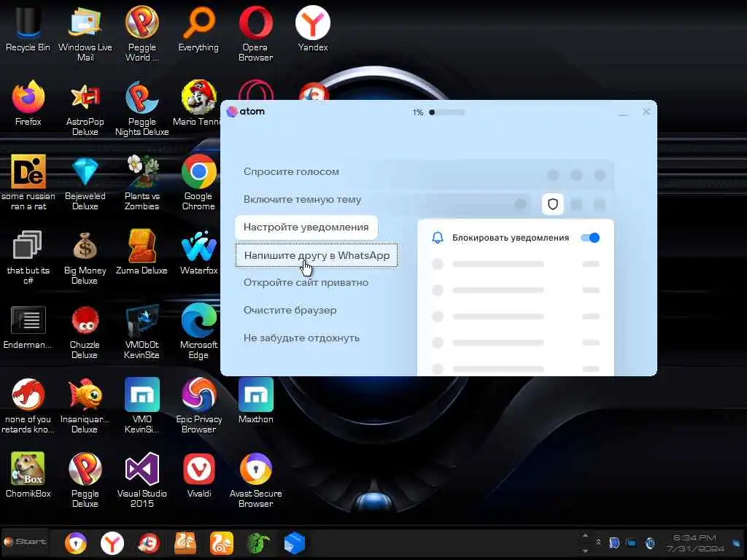Open the Mario Tennis desktop icon

point(198,103)
